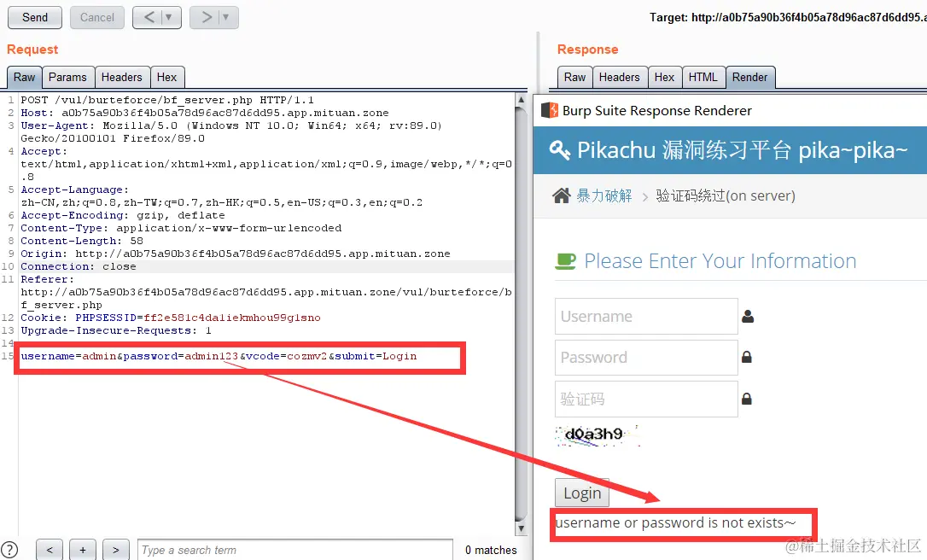Viewport: 927px width, 560px height.
Task: Open the Response Raw tab
Action: [574, 78]
